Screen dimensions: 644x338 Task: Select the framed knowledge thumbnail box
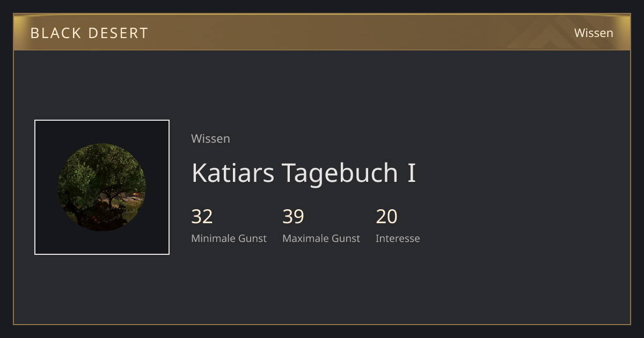click(102, 187)
